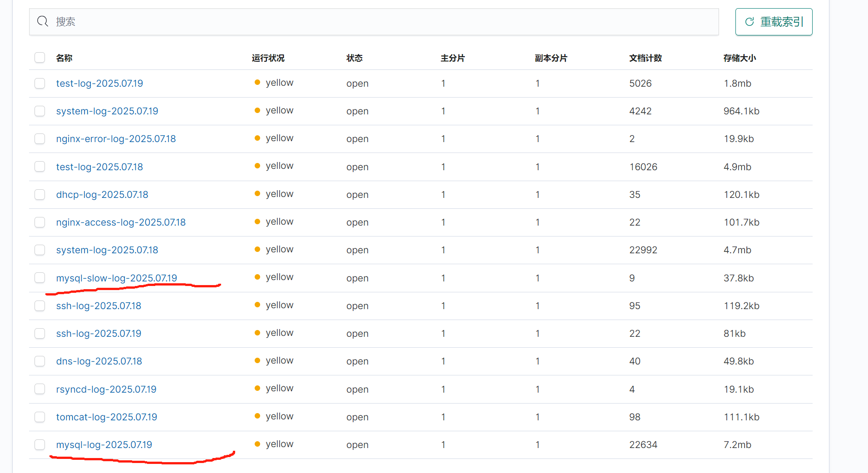Click document count 98

click(635, 417)
